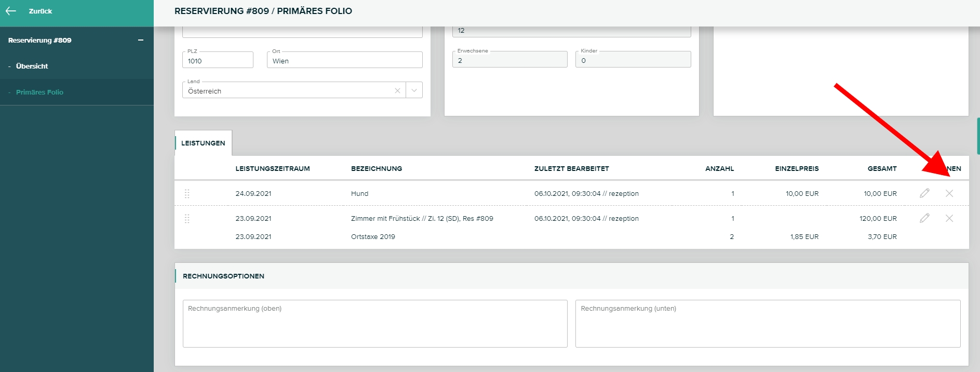This screenshot has width=980, height=372.
Task: Click drag handle of Zimmer mit Frühstück row
Action: [x=187, y=219]
